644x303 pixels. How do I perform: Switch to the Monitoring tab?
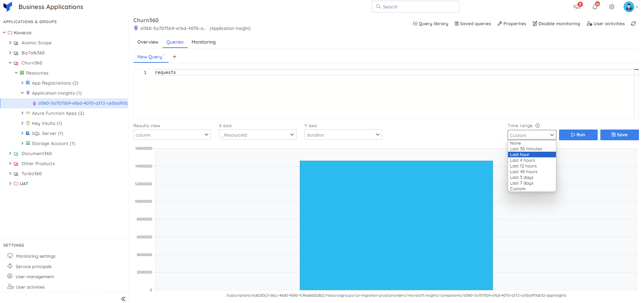tap(203, 42)
